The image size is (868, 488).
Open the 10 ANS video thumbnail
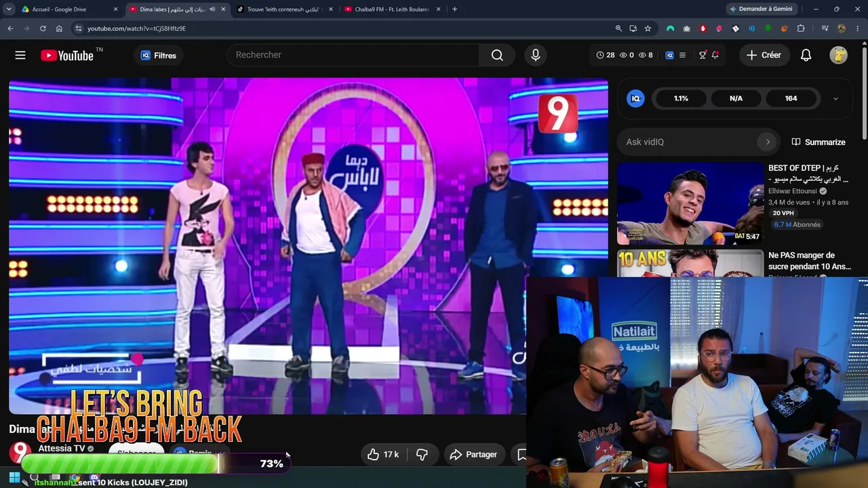coord(690,263)
